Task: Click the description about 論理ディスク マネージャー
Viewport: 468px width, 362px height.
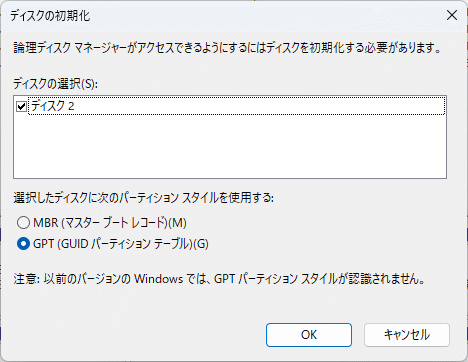Action: click(x=227, y=48)
